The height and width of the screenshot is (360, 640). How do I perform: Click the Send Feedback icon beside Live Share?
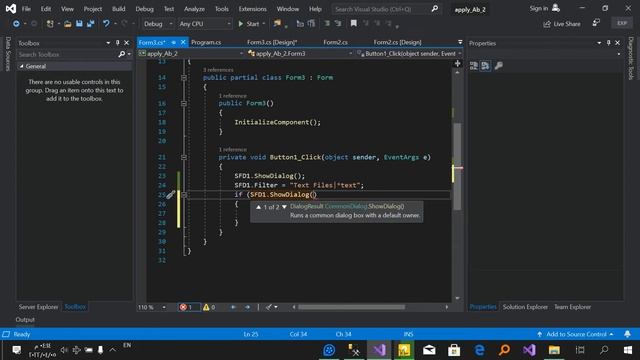(596, 23)
